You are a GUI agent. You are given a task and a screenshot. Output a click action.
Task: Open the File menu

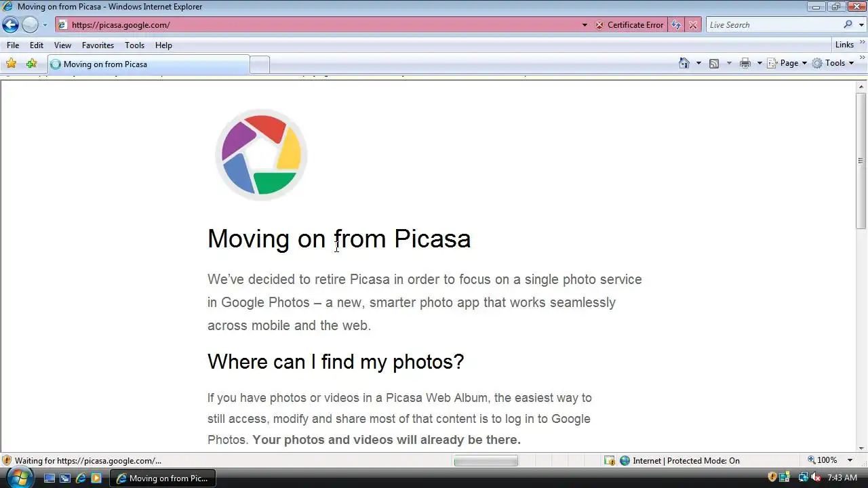point(13,45)
